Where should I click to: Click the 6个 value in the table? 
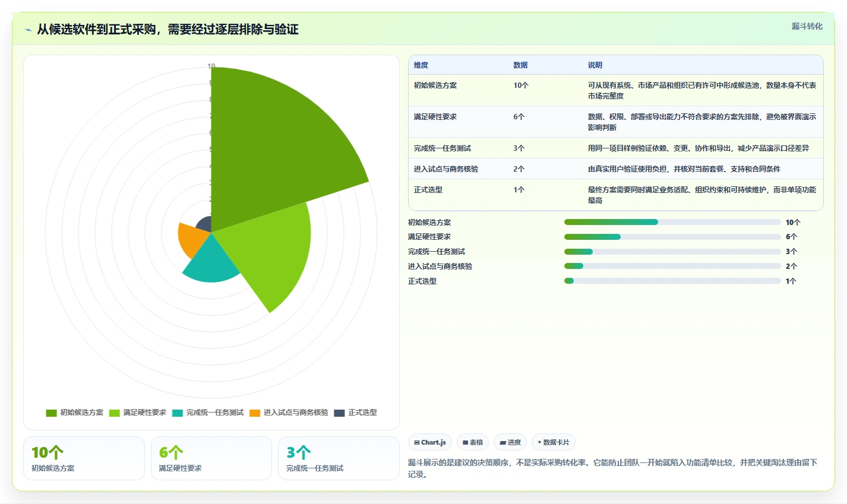pyautogui.click(x=519, y=117)
